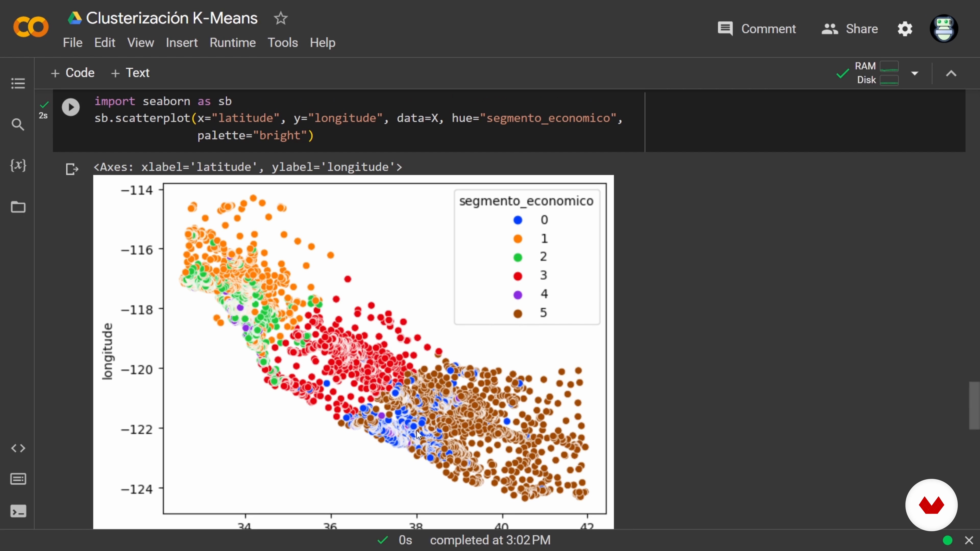The height and width of the screenshot is (551, 980).
Task: Open the Table of contents sidebar
Action: (18, 83)
